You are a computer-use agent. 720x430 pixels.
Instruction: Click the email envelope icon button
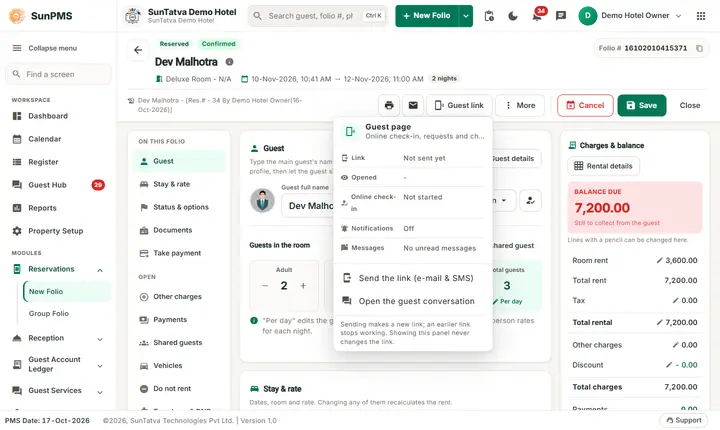tap(413, 105)
